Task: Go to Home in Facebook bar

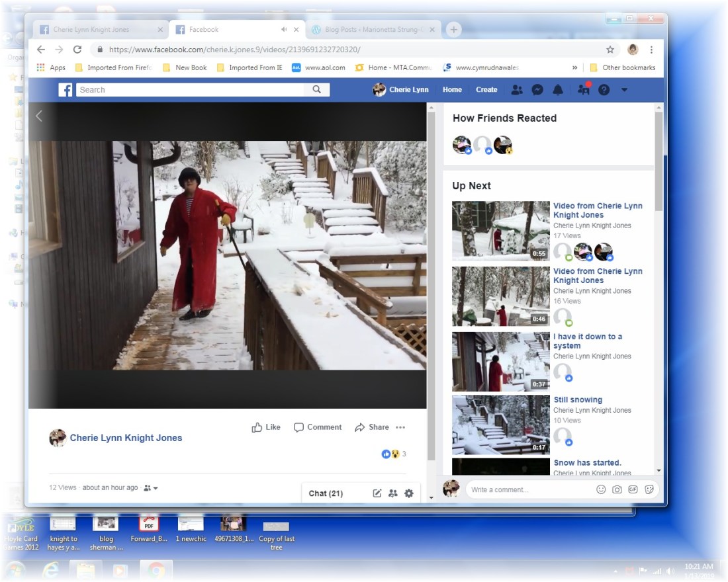Action: [x=452, y=90]
